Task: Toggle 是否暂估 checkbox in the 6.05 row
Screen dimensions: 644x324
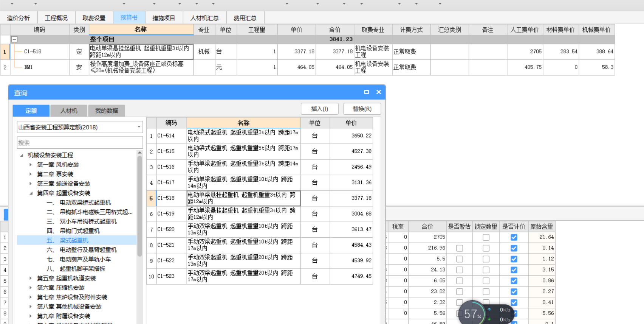Action: (x=460, y=281)
